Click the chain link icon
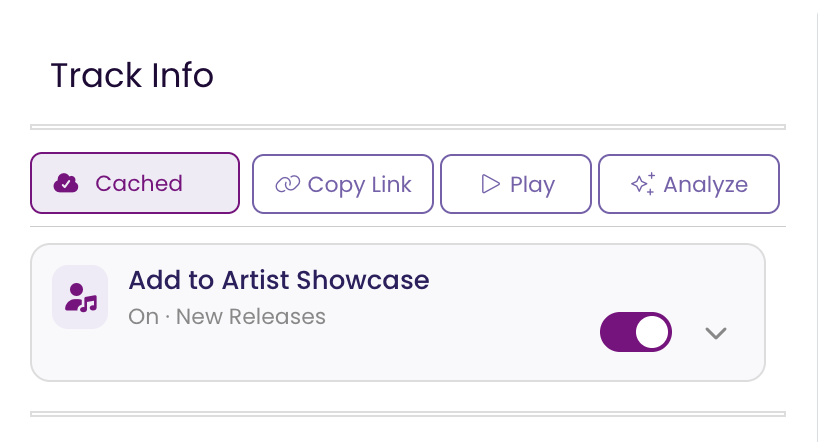 pos(287,184)
